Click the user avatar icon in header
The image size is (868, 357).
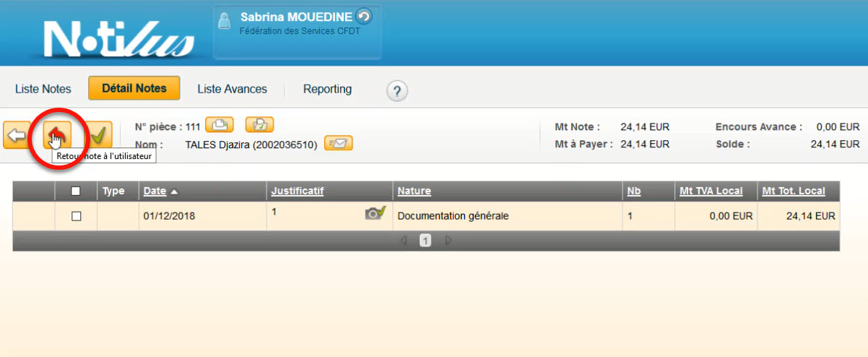click(225, 20)
